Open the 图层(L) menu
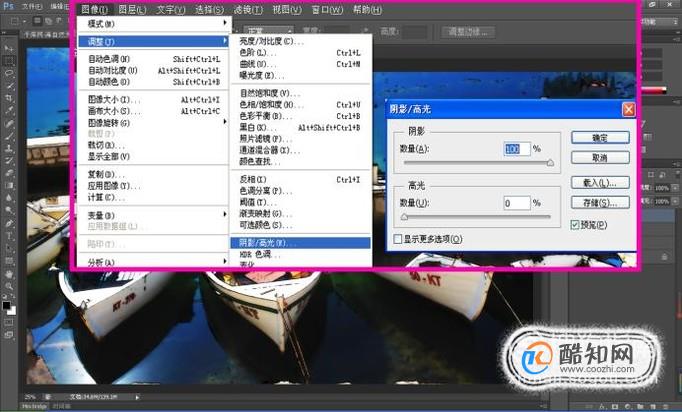 (x=132, y=9)
